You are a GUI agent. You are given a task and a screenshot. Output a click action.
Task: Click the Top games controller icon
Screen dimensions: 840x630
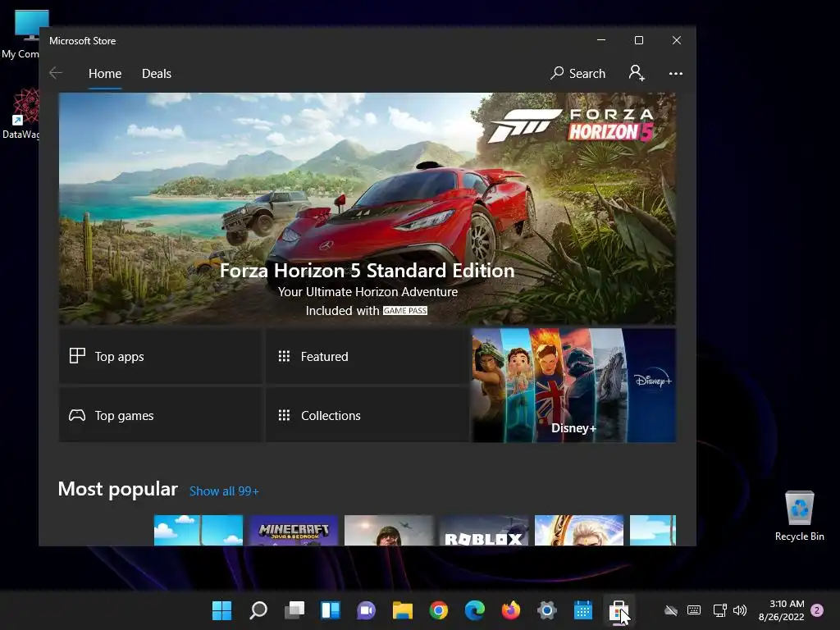77,415
